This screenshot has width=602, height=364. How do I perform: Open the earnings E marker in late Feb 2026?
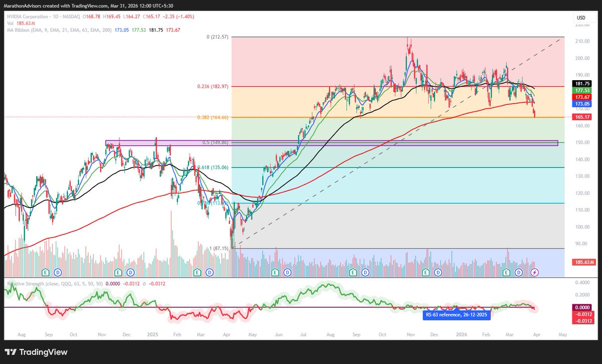pyautogui.click(x=507, y=272)
